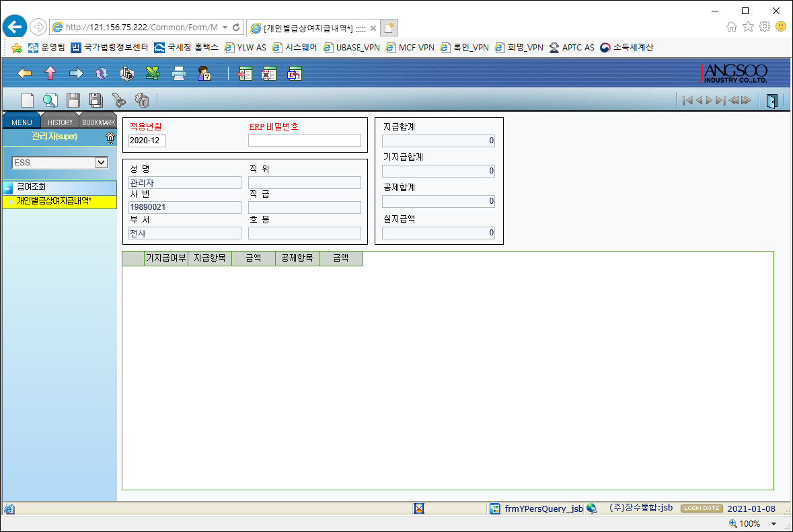Click the search magnifier document icon
This screenshot has height=532, width=793.
[x=50, y=100]
